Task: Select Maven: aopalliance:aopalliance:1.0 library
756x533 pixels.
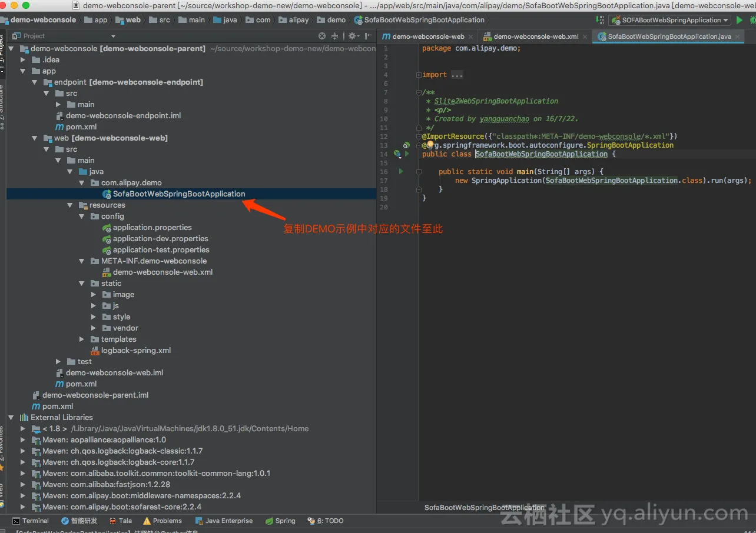Action: [98, 439]
